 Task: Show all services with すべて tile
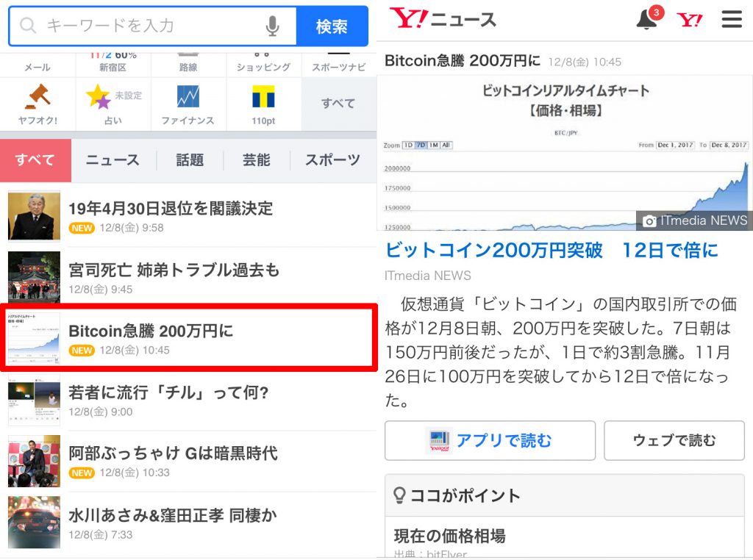(339, 104)
